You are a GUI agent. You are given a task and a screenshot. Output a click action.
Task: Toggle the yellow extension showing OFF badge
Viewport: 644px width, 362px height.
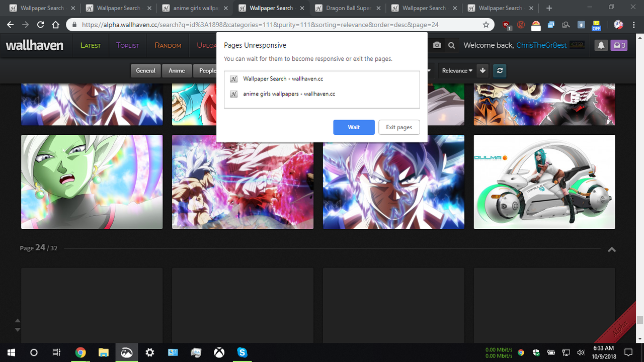596,25
